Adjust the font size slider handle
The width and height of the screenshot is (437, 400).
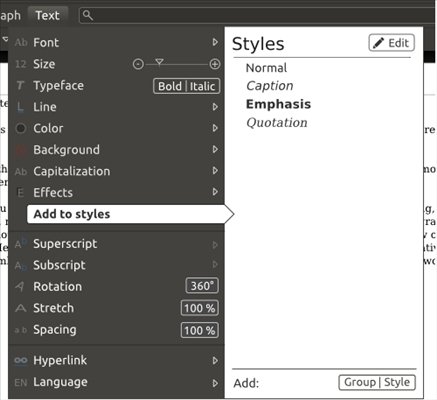(x=159, y=62)
